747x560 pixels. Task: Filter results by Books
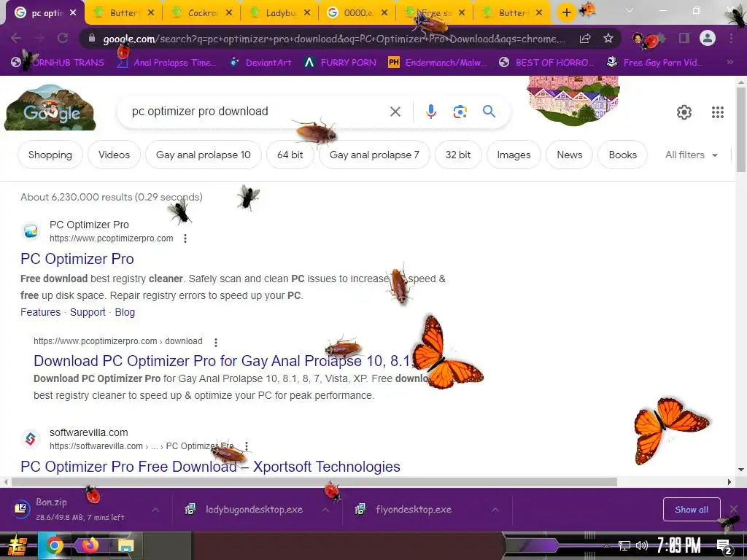coord(622,155)
